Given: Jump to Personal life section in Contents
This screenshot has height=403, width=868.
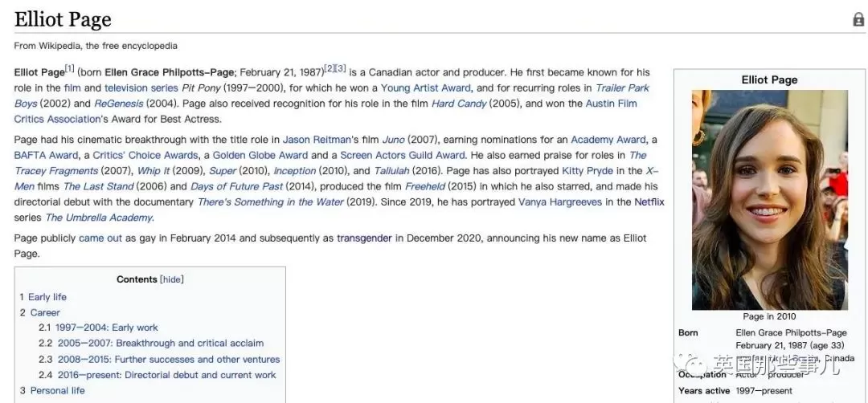Looking at the screenshot, I should click(58, 390).
